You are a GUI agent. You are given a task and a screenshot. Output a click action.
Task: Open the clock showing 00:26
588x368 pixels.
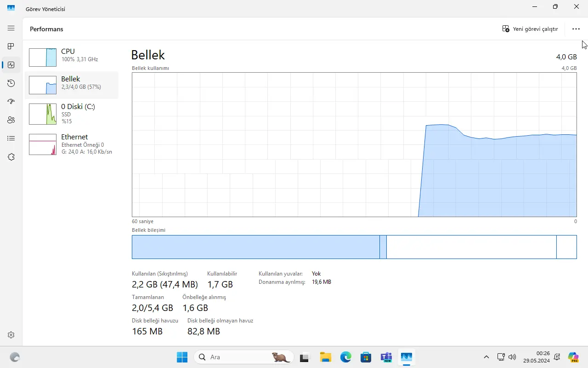point(537,357)
